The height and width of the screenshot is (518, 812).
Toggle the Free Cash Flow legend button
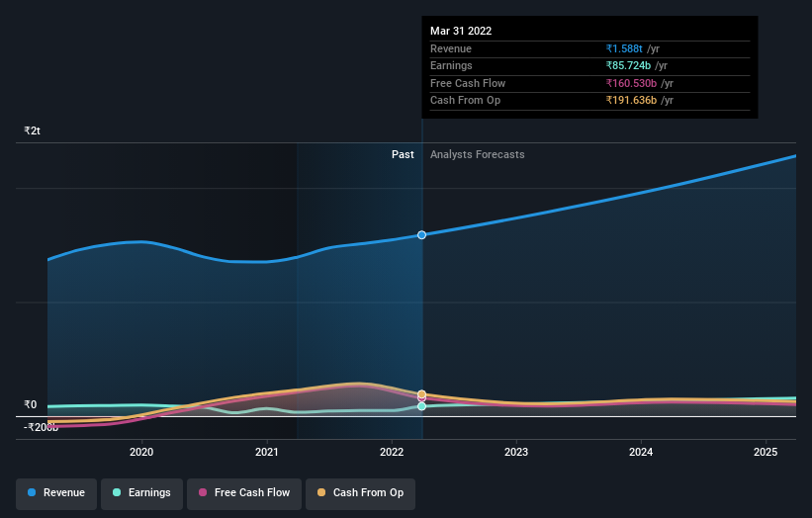point(244,493)
